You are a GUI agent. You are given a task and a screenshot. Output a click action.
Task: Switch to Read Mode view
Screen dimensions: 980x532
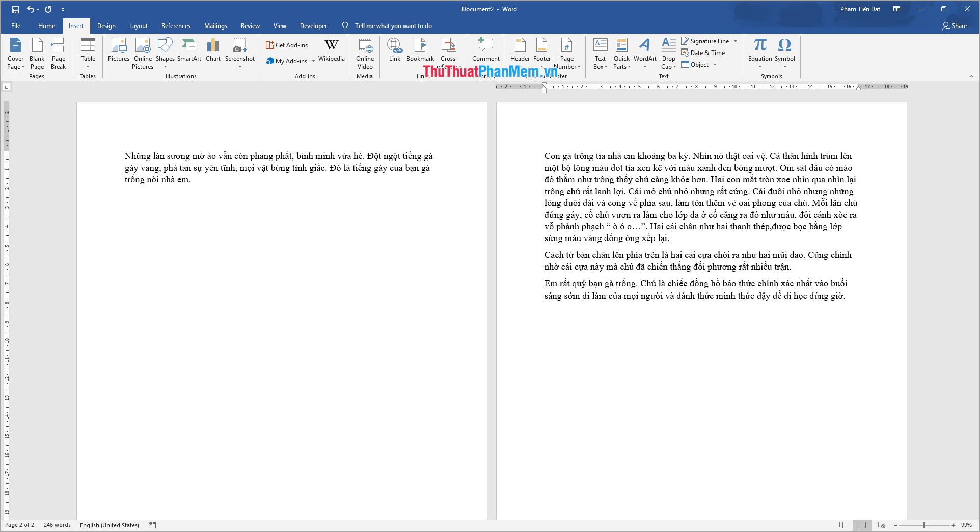[x=843, y=525]
